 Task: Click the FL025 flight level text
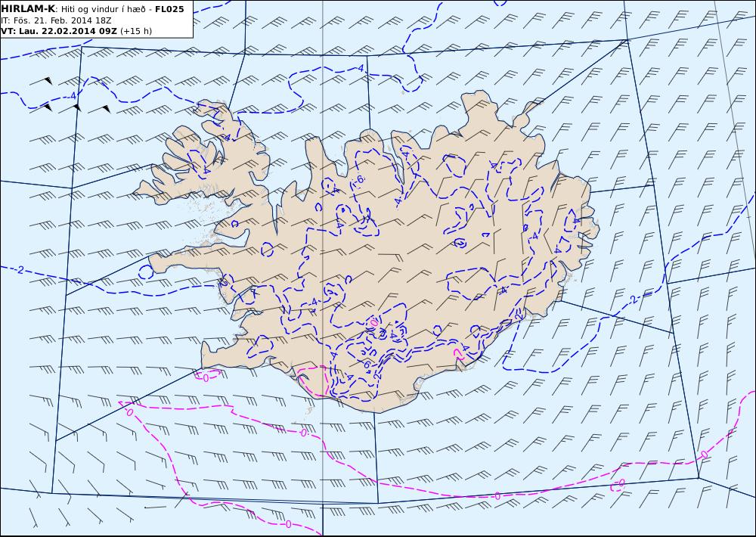click(169, 9)
